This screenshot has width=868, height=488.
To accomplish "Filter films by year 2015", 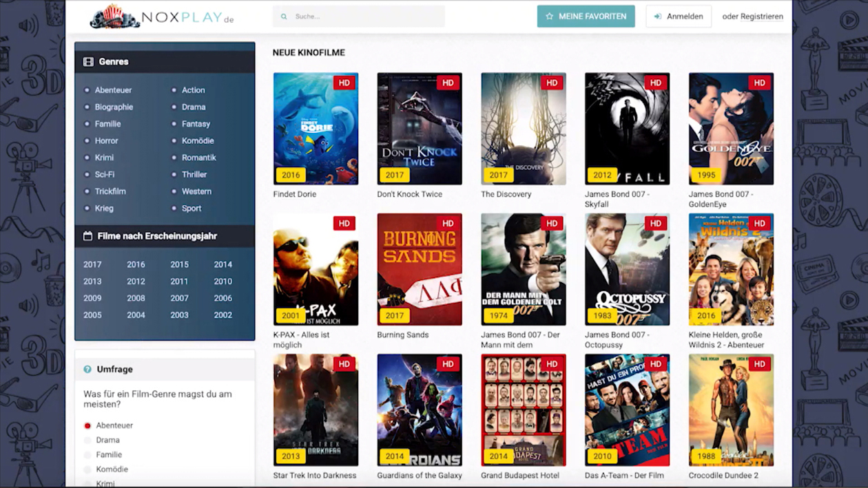I will [x=180, y=264].
